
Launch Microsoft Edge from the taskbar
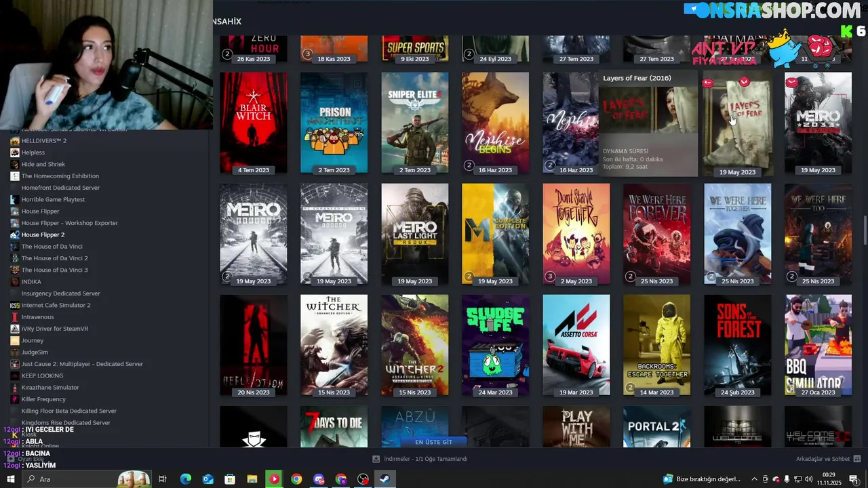(185, 479)
